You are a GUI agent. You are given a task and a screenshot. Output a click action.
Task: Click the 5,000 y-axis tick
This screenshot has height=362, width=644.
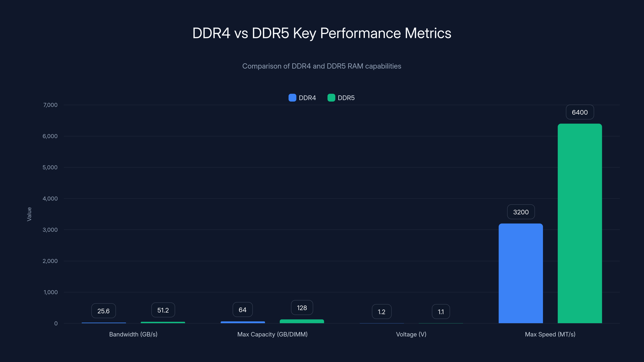[x=50, y=167]
